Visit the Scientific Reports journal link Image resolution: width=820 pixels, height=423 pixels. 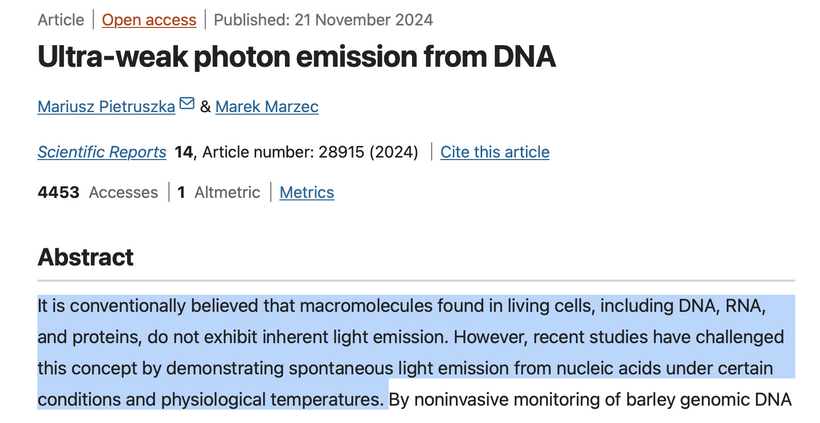pyautogui.click(x=102, y=152)
